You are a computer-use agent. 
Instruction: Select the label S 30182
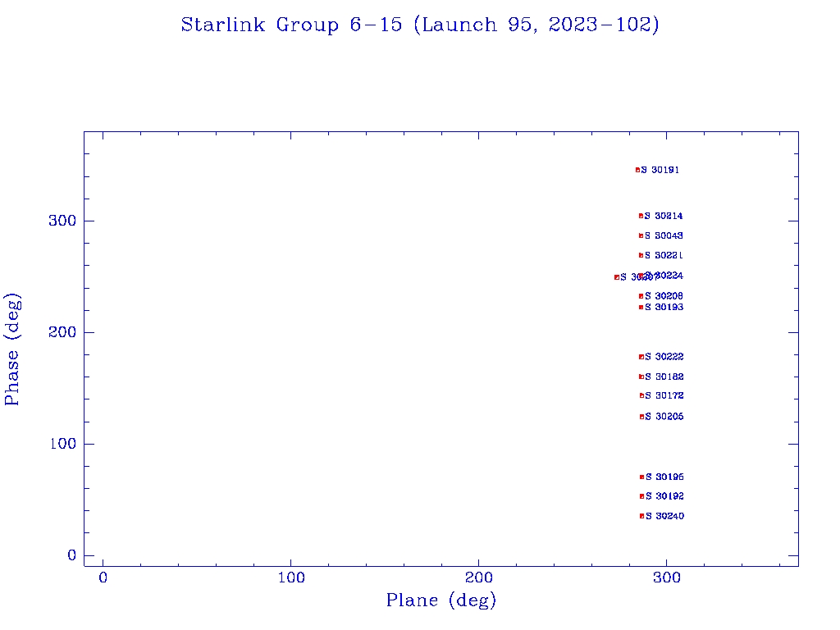point(664,377)
